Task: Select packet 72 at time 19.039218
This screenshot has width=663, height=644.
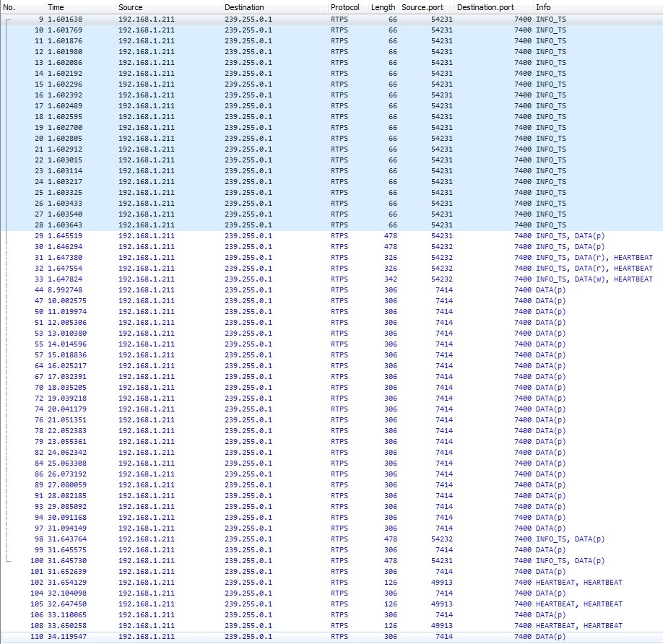Action: tap(331, 398)
